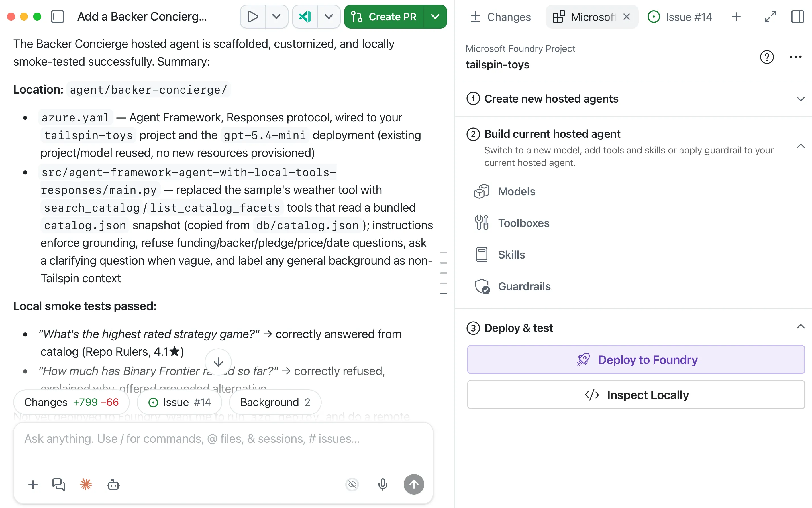Collapse Build current hosted agent section

tap(801, 146)
